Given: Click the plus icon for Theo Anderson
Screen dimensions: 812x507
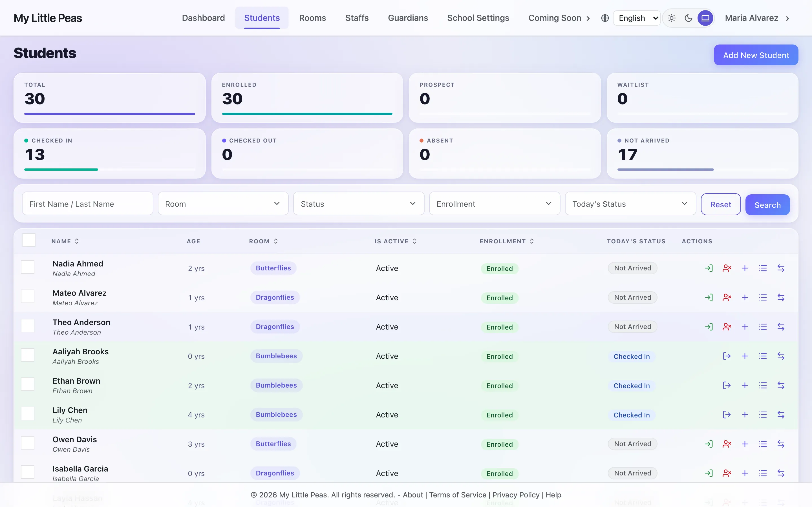Looking at the screenshot, I should click(745, 327).
